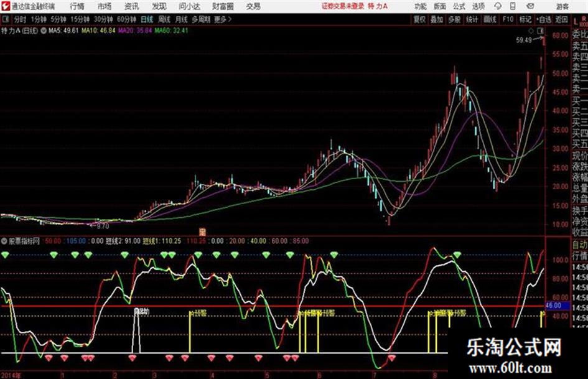The height and width of the screenshot is (379, 588).
Task: Switch to the 30分钟 period tab
Action: [x=103, y=19]
